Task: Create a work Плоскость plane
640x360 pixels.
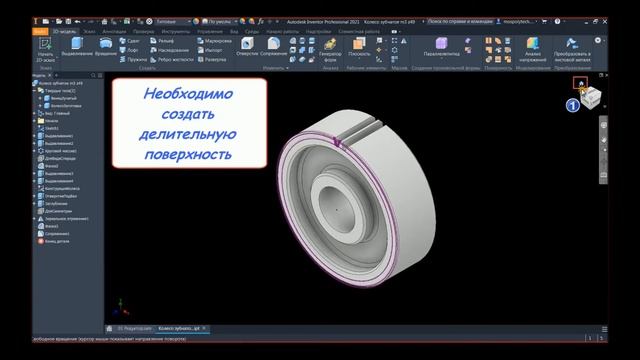Action: (359, 47)
